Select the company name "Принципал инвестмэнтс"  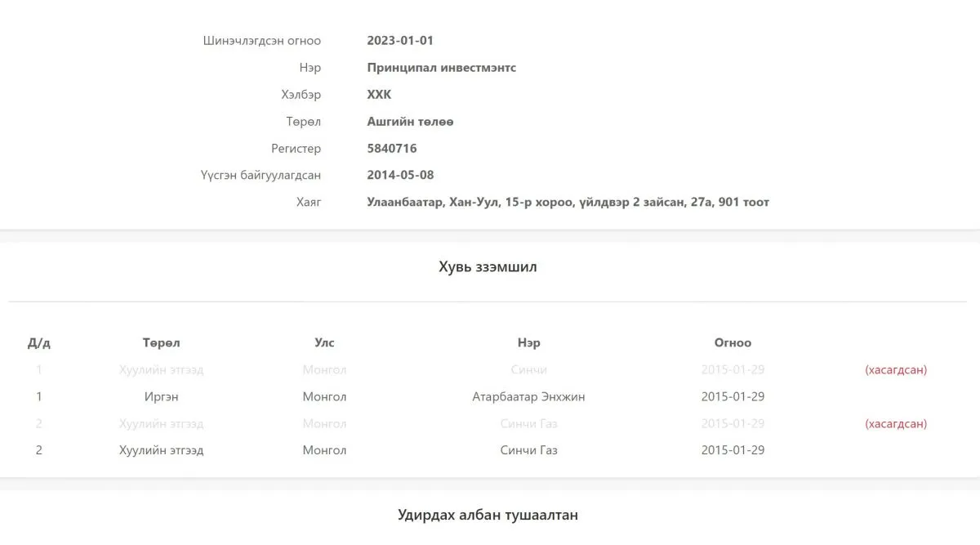442,68
